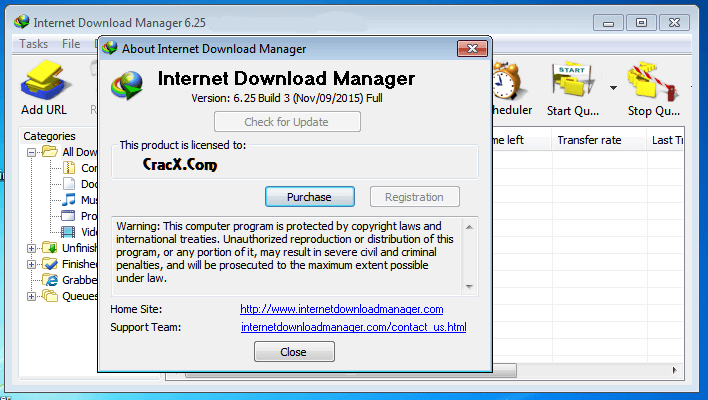
Task: Click CracX.Com licensed name text
Action: (x=180, y=164)
